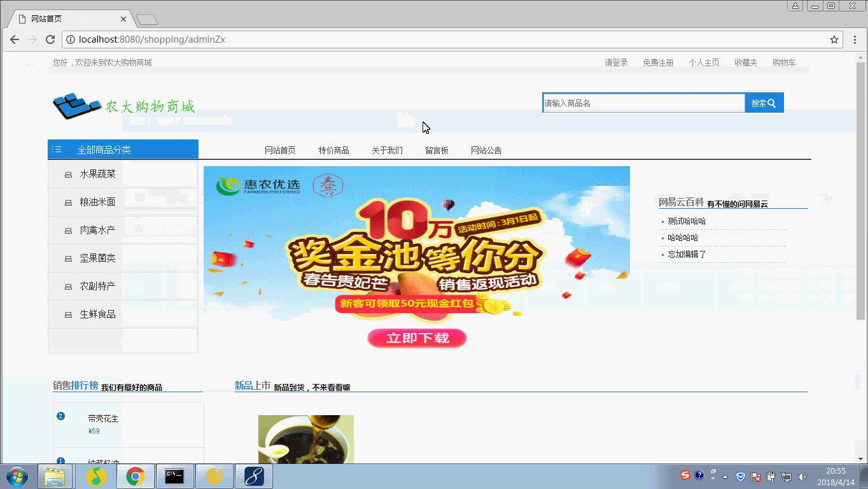The height and width of the screenshot is (489, 868).
Task: Open the 特价商品 nav item
Action: click(x=333, y=150)
